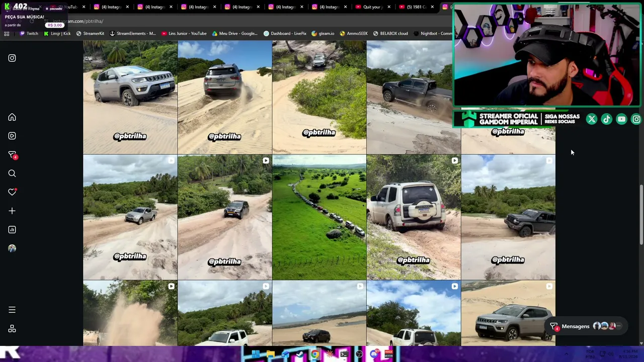Open post of vehicle convoy in green field
The width and height of the screenshot is (644, 362).
point(319,217)
